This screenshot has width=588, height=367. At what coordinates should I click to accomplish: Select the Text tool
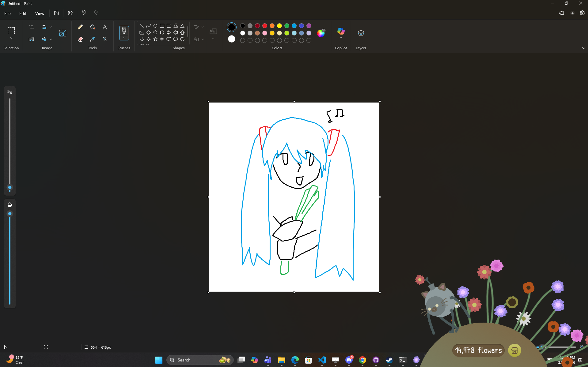coord(105,27)
